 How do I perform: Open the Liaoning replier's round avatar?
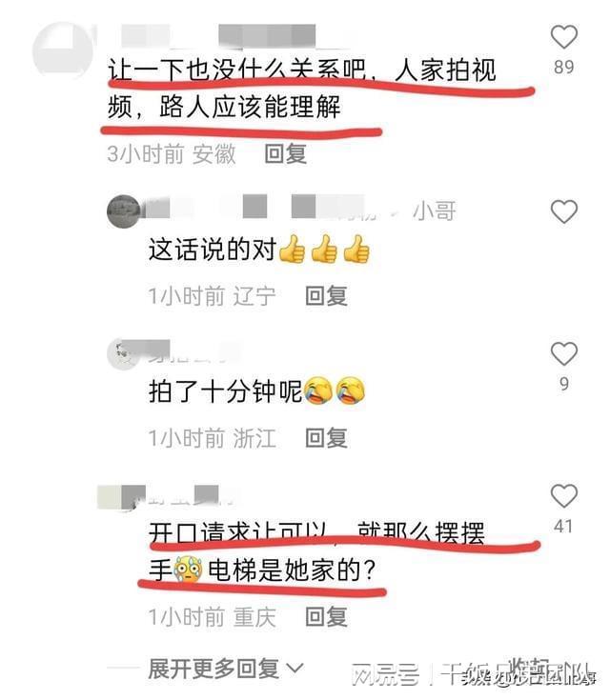(x=124, y=211)
